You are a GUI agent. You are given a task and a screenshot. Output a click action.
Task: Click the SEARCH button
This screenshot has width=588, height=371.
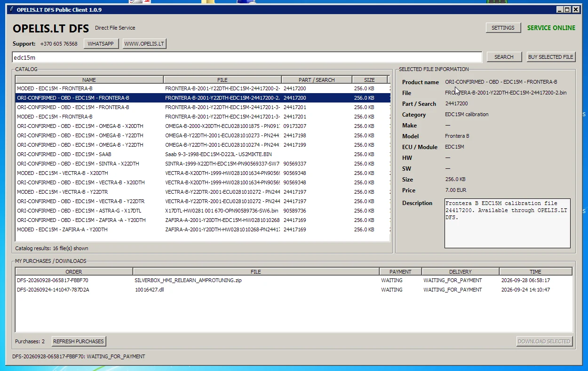tap(504, 57)
